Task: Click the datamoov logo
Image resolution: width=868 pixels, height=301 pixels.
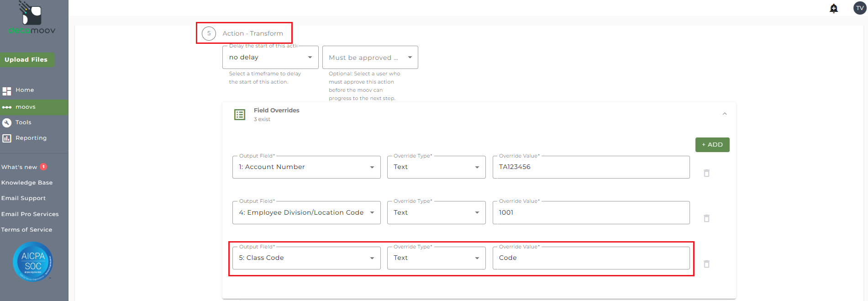Action: [32, 18]
